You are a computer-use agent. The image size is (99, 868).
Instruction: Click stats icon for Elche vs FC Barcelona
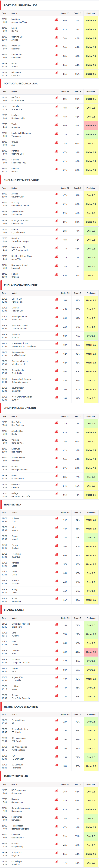pos(56,476)
